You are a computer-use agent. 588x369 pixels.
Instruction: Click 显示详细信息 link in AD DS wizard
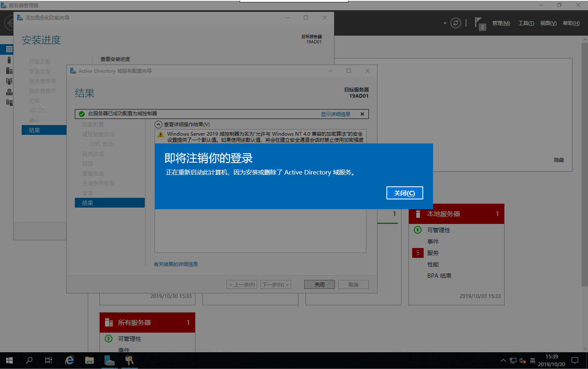point(335,114)
